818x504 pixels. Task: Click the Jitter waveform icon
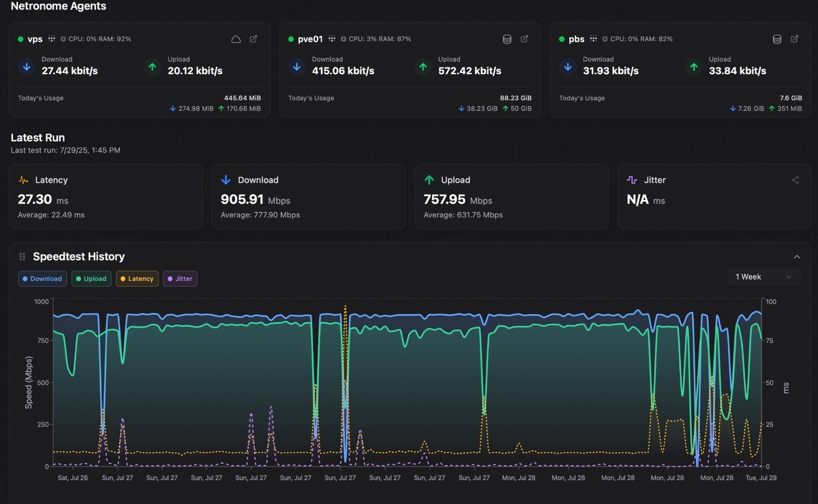(633, 180)
